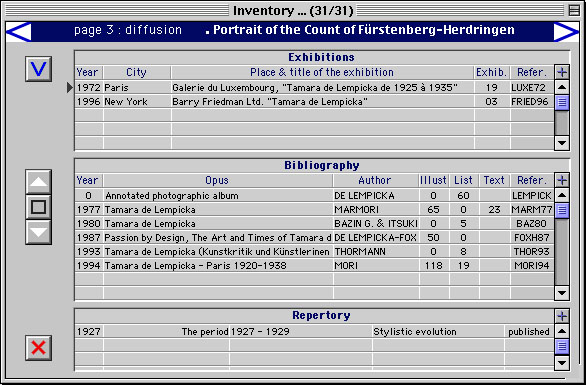Go to previous record with up triangle button

tap(38, 182)
